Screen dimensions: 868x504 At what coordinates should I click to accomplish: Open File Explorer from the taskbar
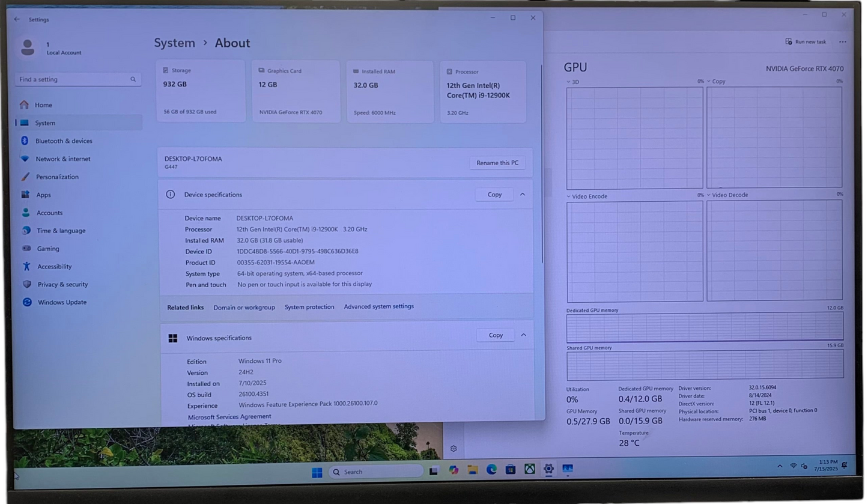pyautogui.click(x=473, y=470)
